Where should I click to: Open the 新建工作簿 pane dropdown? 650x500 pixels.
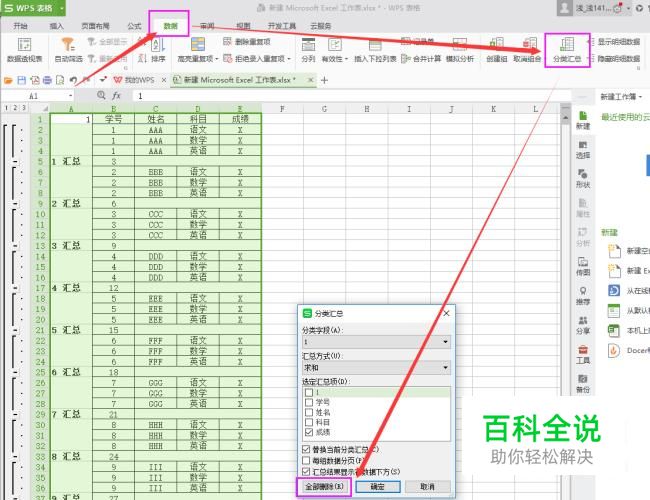point(640,97)
